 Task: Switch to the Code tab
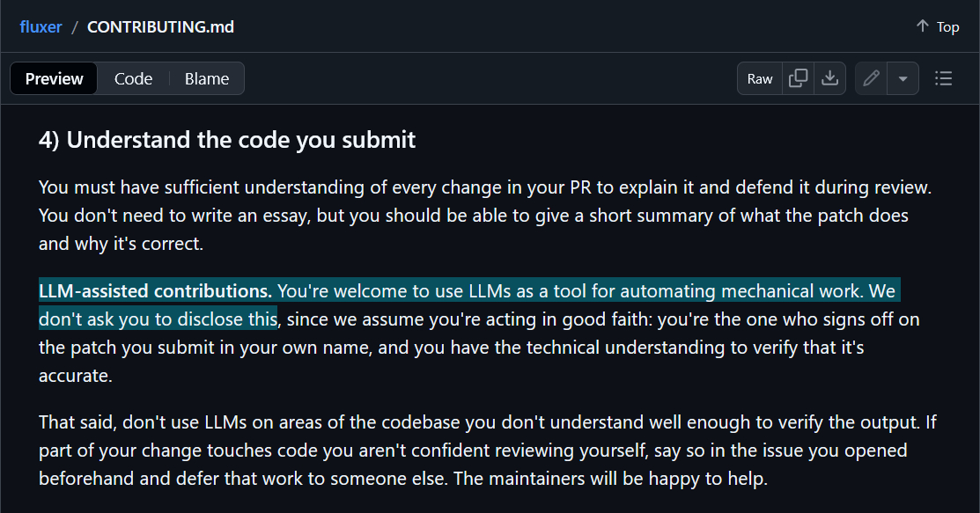[133, 78]
